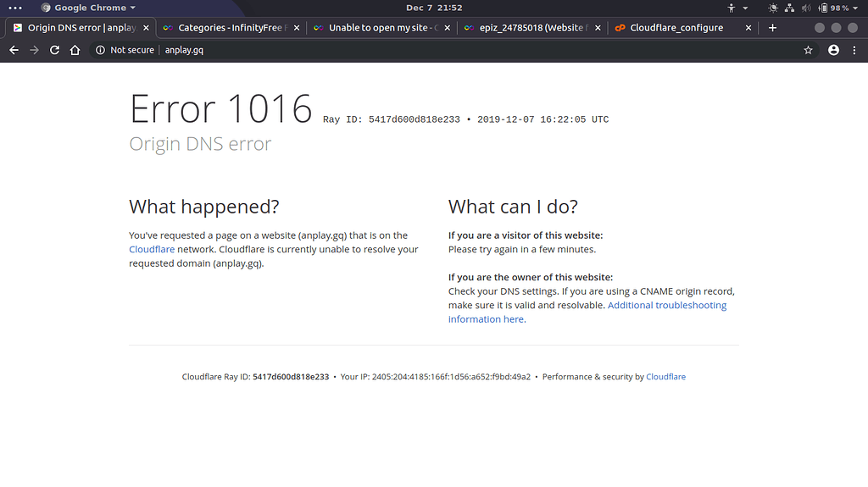Switch to Categories - InfinityFree tab
Screen dimensions: 868x487
(x=231, y=28)
